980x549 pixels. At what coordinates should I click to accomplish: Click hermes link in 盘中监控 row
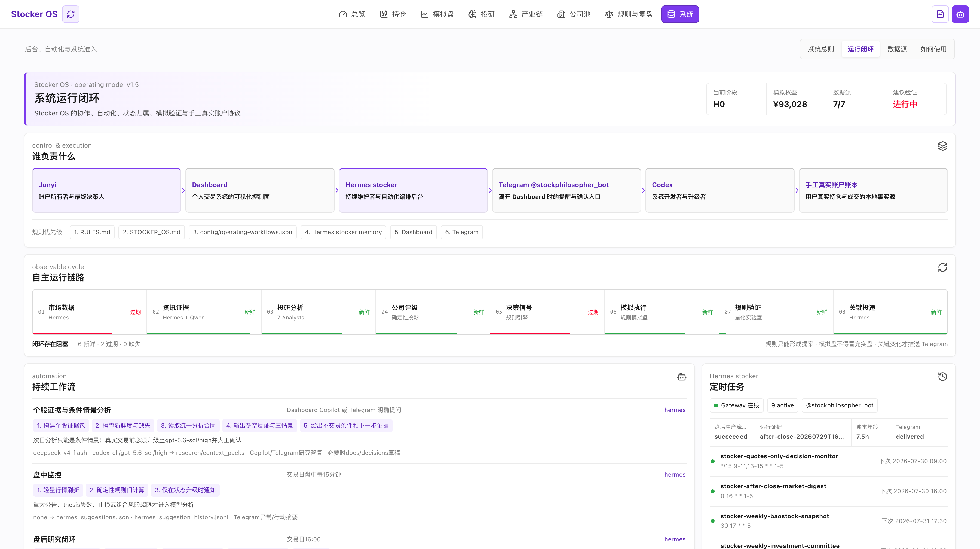pyautogui.click(x=675, y=474)
